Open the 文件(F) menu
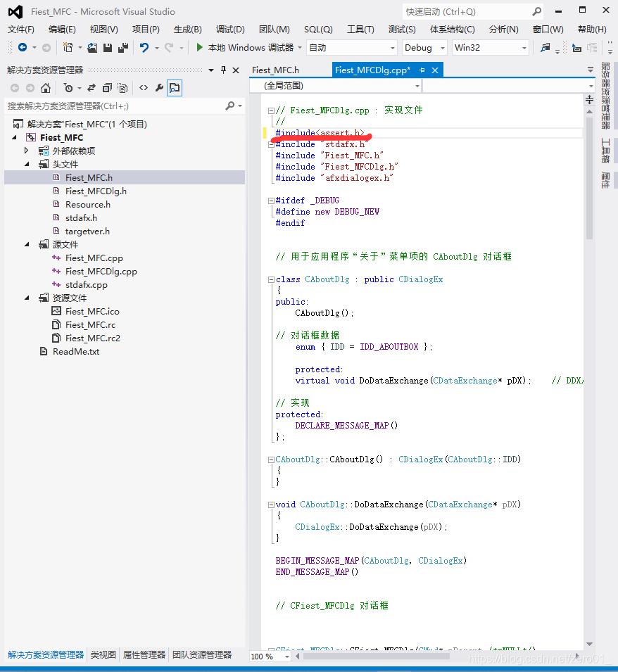The height and width of the screenshot is (672, 618). [21, 29]
